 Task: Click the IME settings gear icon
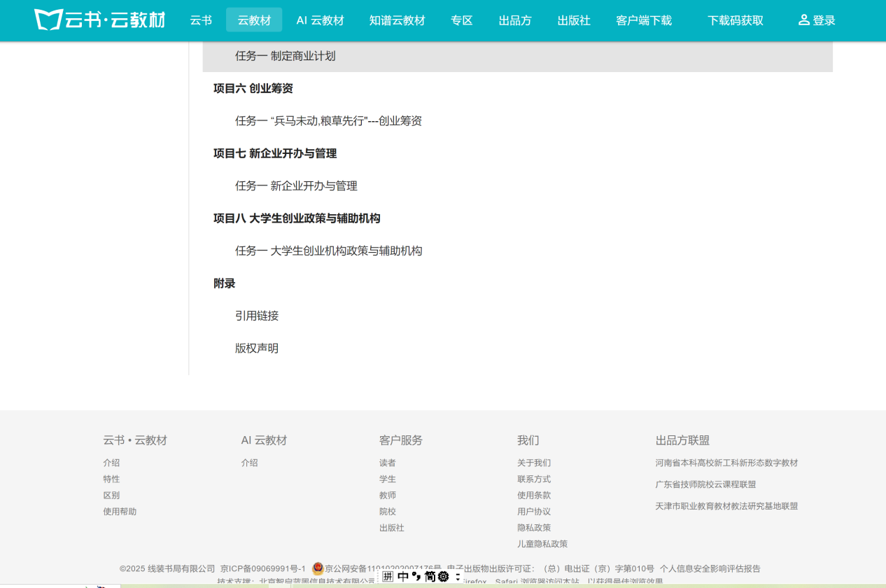[443, 577]
